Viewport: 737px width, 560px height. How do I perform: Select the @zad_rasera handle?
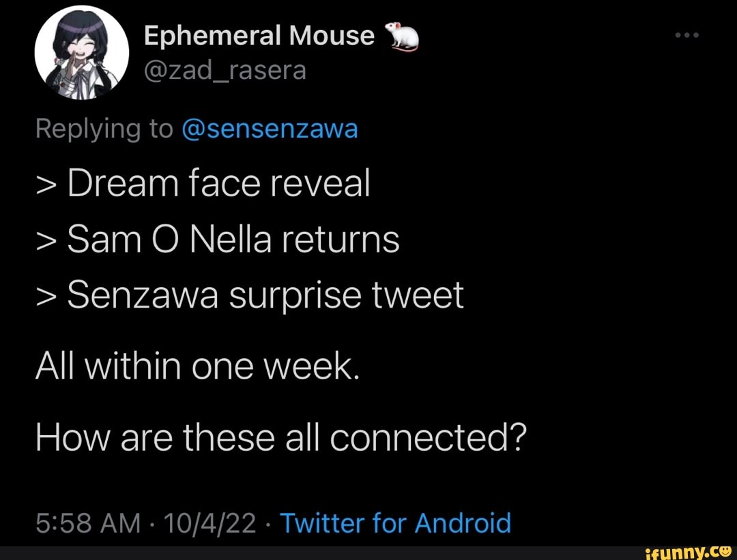225,70
